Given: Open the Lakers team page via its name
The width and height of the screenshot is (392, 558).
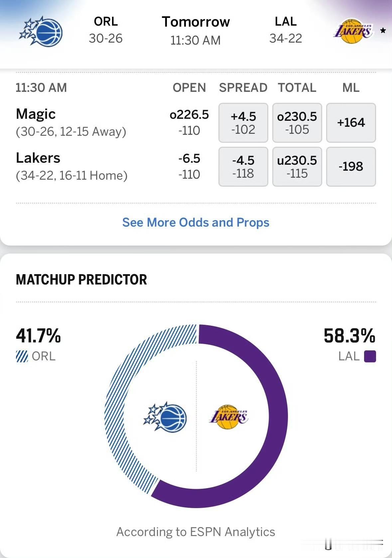Looking at the screenshot, I should (x=38, y=158).
